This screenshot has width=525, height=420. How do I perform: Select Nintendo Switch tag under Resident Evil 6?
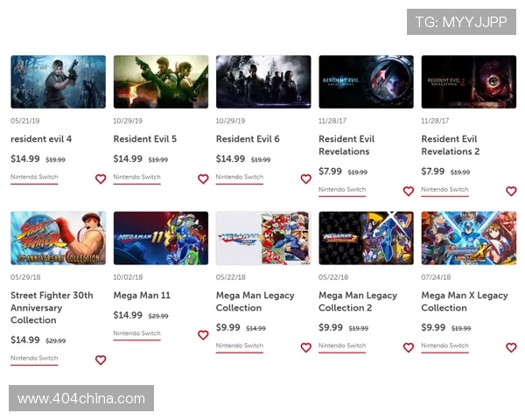tap(240, 177)
